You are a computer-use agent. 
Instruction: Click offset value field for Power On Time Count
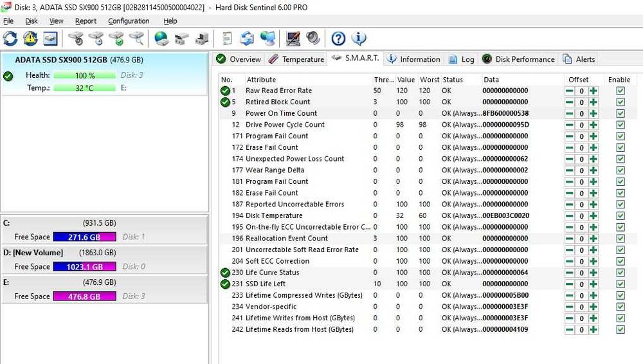(581, 113)
